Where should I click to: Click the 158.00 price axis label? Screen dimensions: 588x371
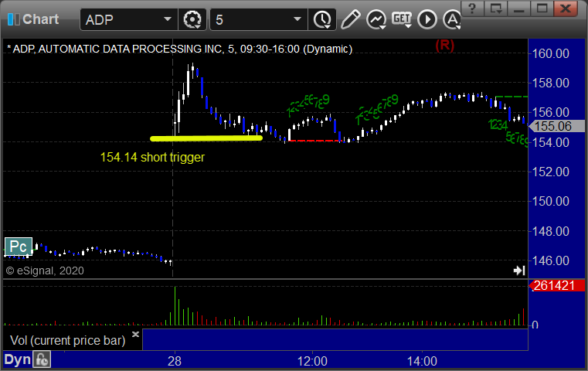click(x=550, y=83)
